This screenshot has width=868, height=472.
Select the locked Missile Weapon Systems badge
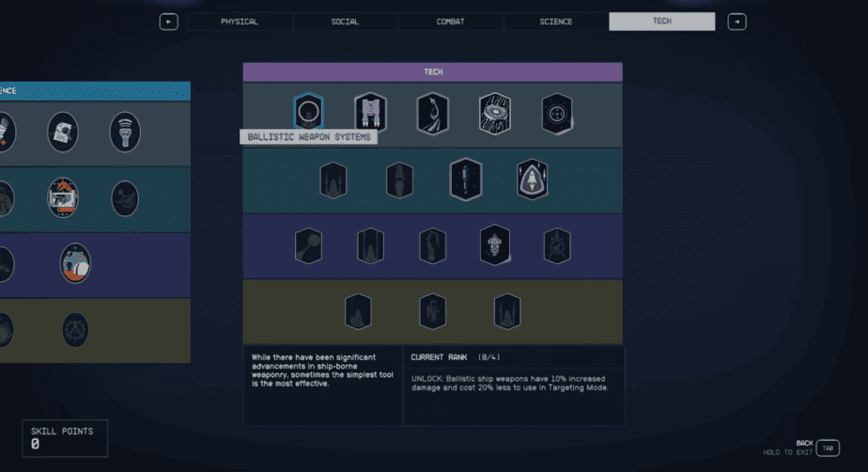click(308, 246)
